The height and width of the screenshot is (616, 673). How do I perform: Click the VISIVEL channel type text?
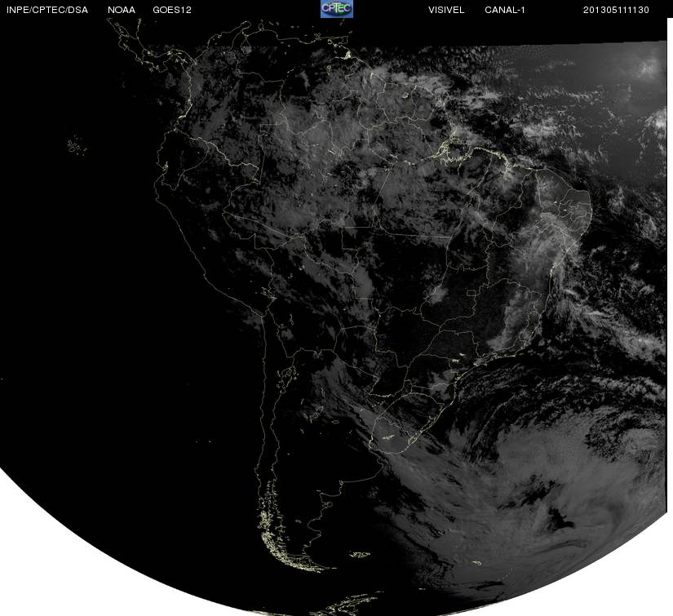pyautogui.click(x=446, y=10)
